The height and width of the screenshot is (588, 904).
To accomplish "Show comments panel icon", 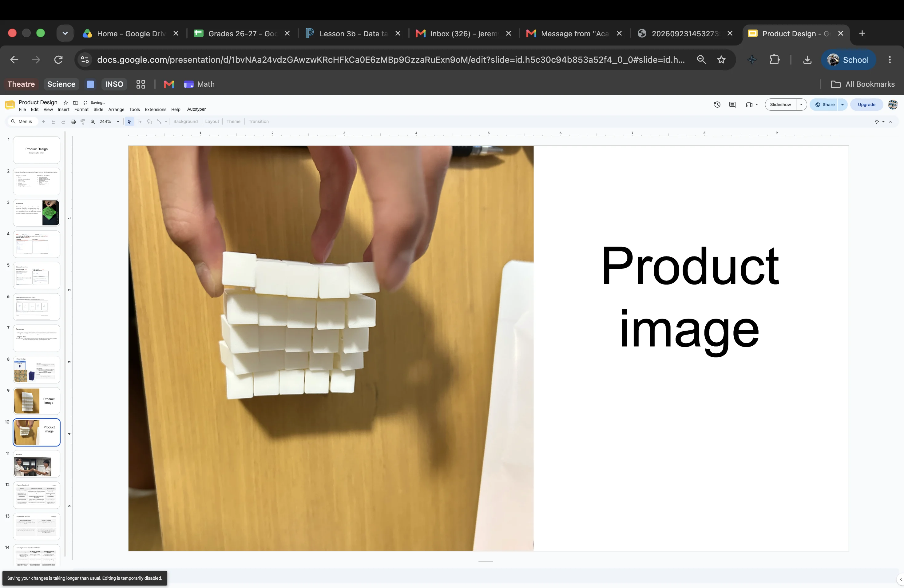I will pos(732,105).
